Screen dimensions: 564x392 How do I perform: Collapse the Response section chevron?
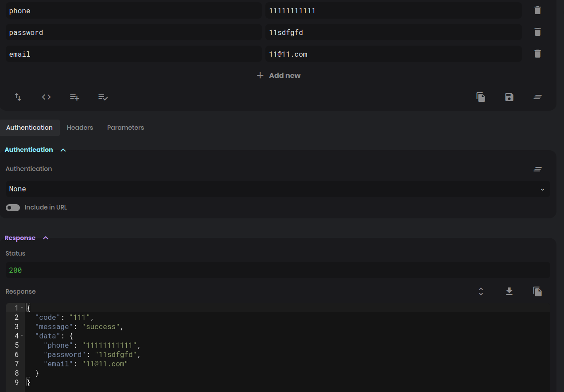[46, 238]
